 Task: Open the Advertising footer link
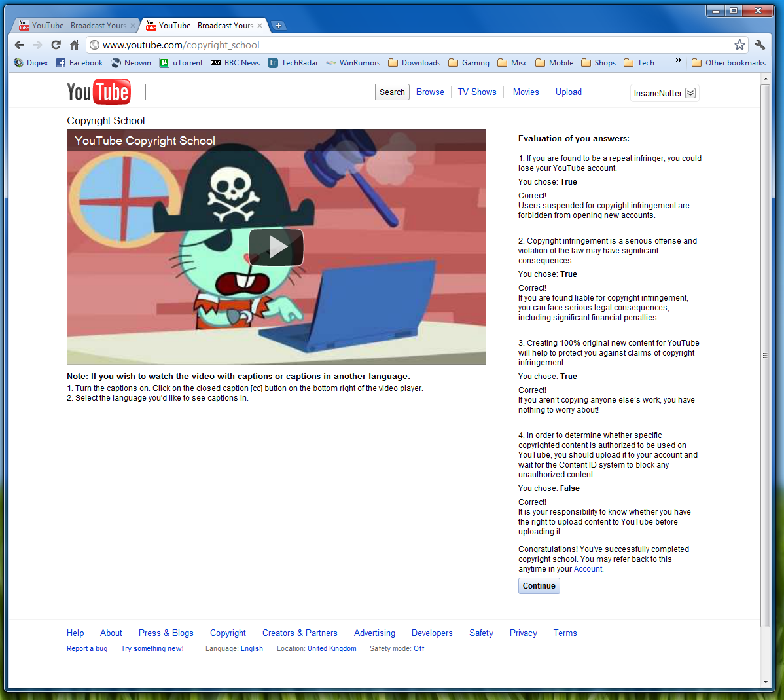374,633
